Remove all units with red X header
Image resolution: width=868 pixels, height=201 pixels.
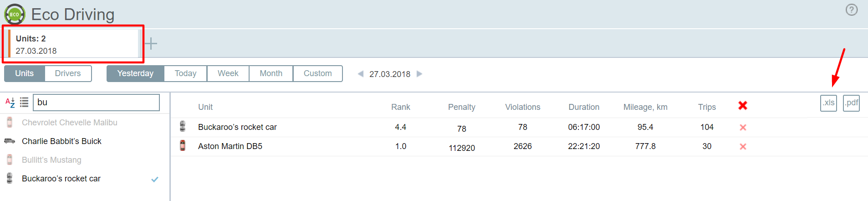(743, 106)
